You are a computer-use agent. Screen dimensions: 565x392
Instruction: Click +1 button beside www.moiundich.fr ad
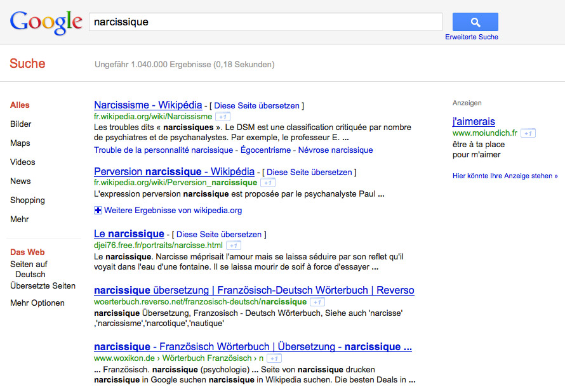click(x=528, y=133)
